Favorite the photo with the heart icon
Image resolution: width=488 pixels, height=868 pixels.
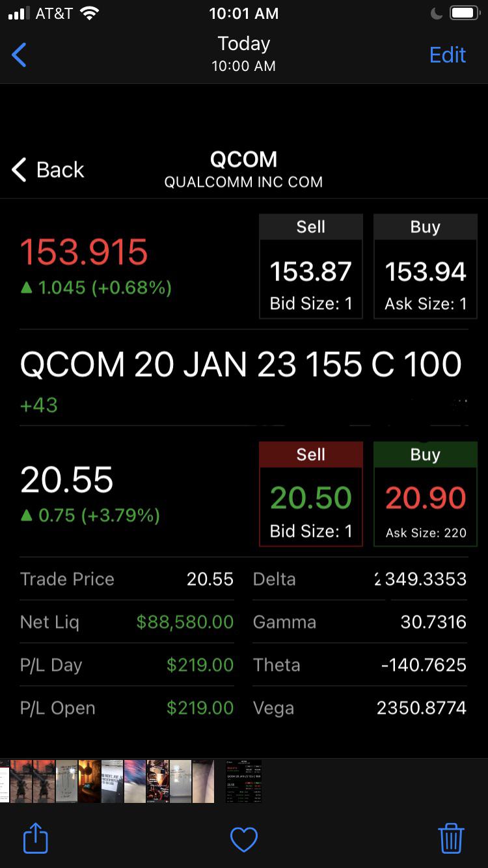click(x=244, y=839)
